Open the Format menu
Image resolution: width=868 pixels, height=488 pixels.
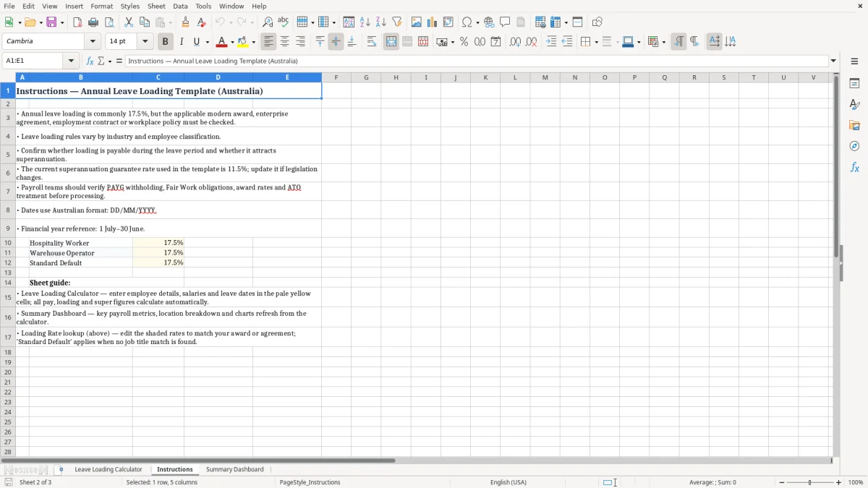pos(101,6)
